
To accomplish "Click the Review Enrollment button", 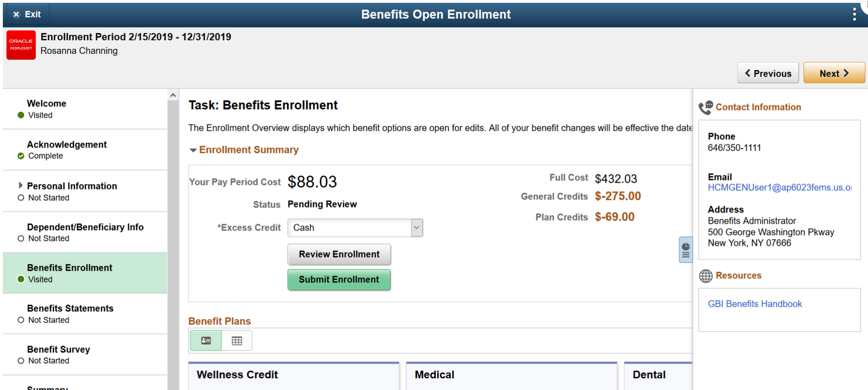I will 339,254.
